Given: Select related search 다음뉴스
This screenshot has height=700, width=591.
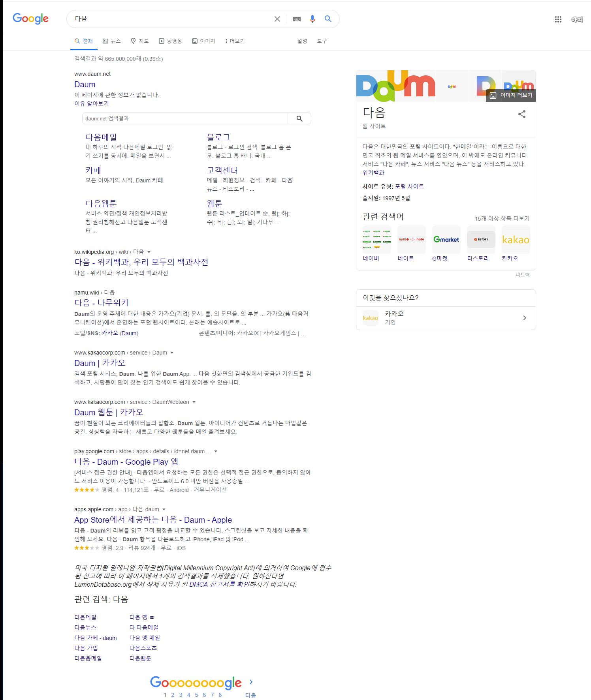Looking at the screenshot, I should (x=85, y=627).
